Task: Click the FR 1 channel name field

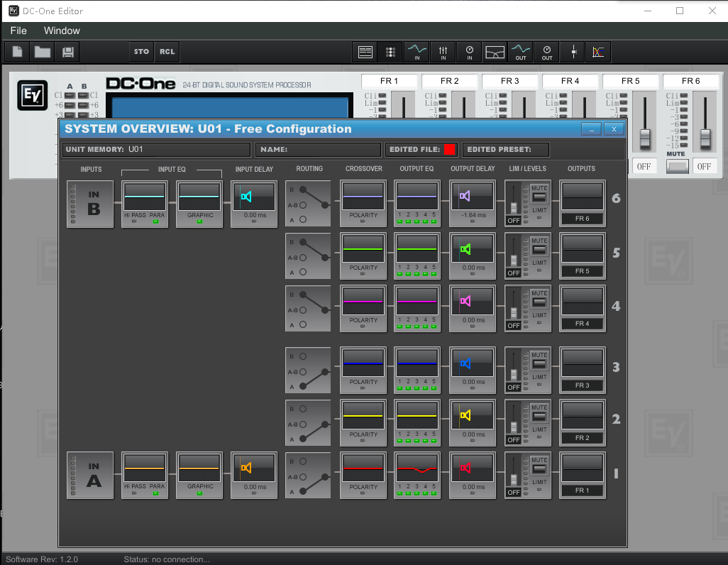Action: point(389,81)
